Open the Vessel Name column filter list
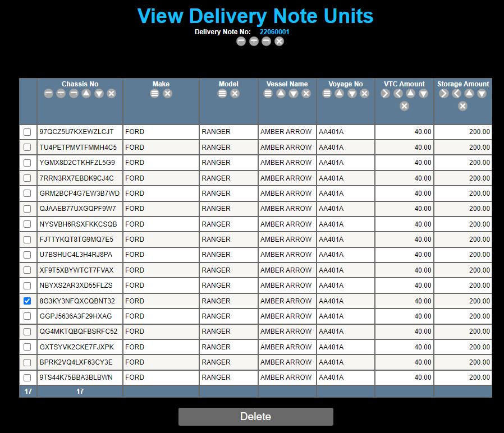Image resolution: width=504 pixels, height=433 pixels. (x=268, y=94)
